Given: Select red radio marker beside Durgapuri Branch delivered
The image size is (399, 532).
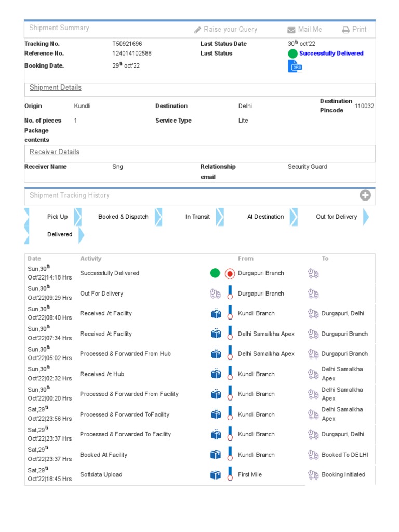Looking at the screenshot, I should [230, 273].
